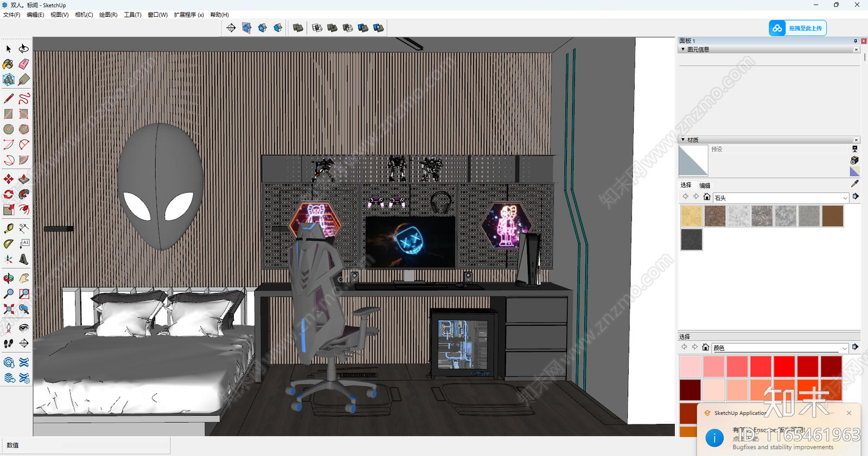868x456 pixels.
Task: Activate the Zoom Window tool
Action: click(x=24, y=293)
